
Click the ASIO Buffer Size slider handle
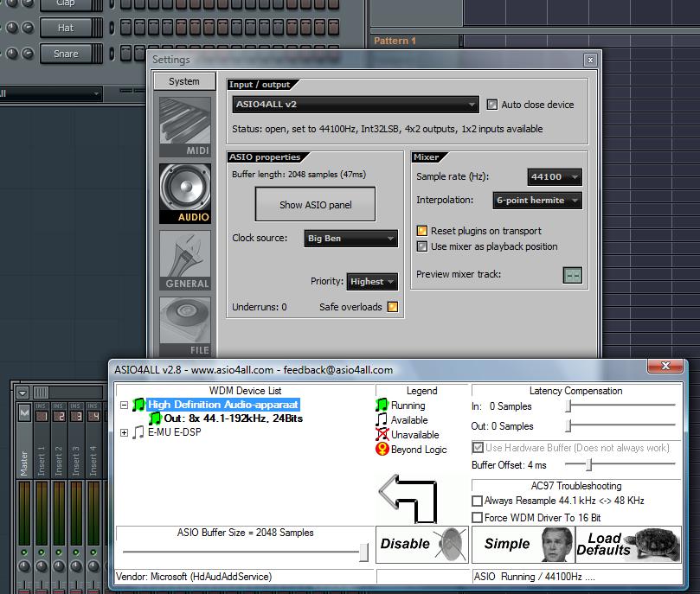(363, 552)
